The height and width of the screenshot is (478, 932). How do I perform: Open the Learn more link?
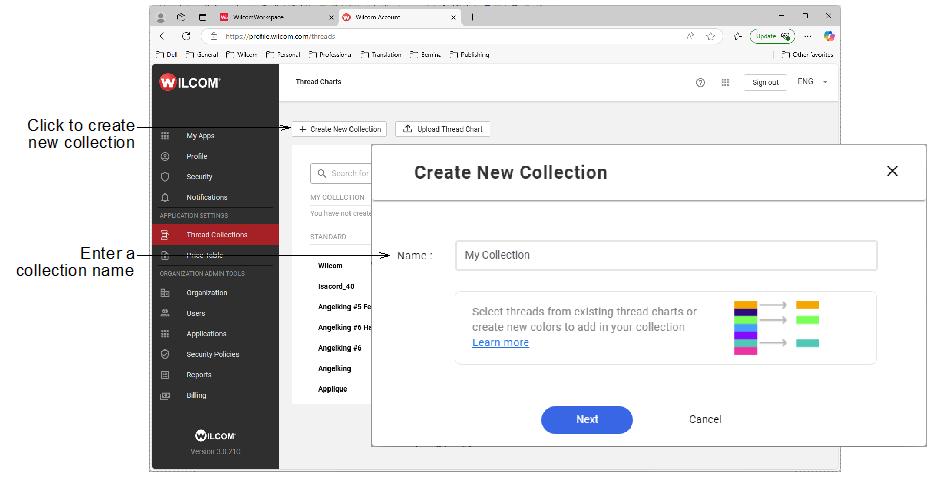(x=500, y=342)
